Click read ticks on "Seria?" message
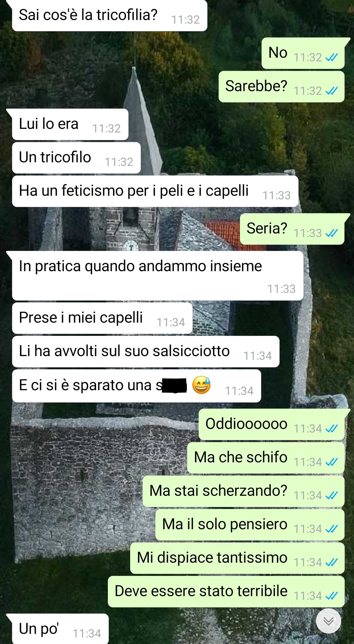This screenshot has width=354, height=644. pos(331,233)
